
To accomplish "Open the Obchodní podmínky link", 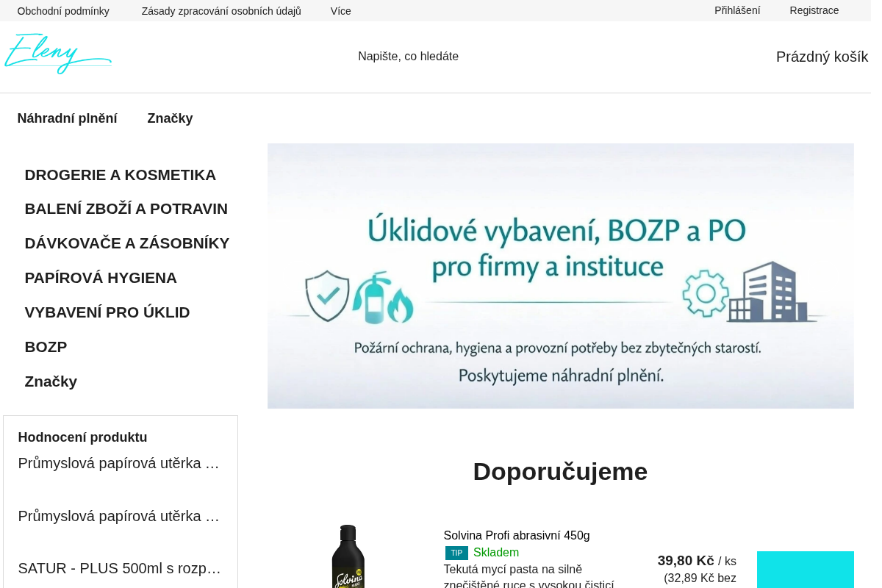I will pyautogui.click(x=63, y=11).
